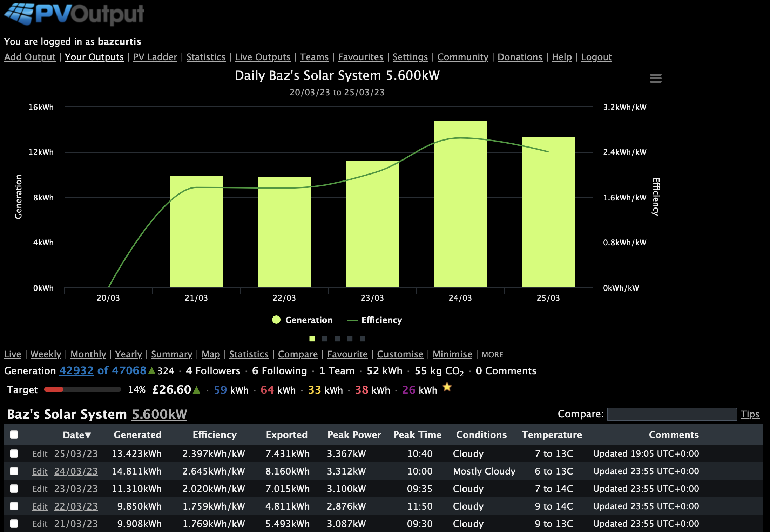Open the Customise view options
The width and height of the screenshot is (770, 532).
tap(400, 354)
